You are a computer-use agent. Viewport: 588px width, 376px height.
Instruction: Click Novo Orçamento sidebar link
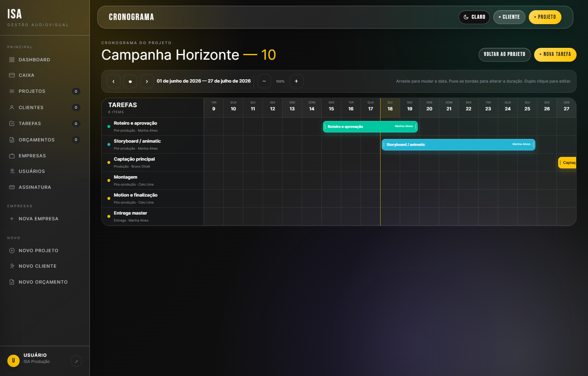tap(45, 282)
